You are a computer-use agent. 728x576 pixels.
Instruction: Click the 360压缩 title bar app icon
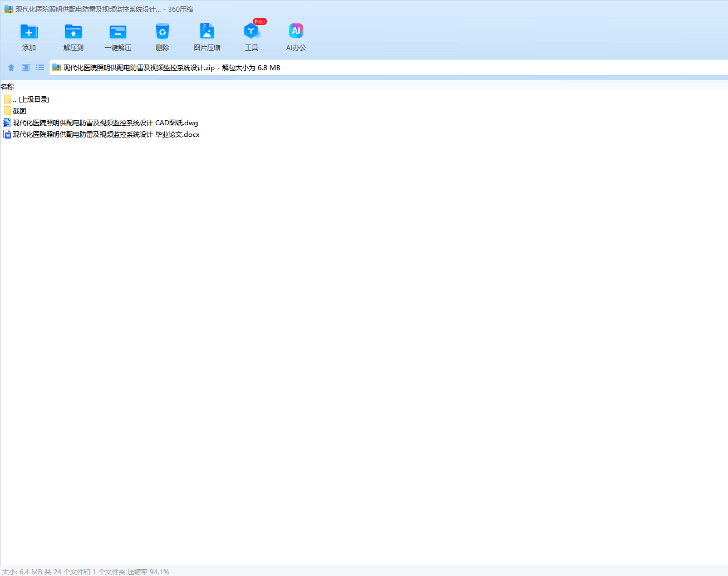(x=8, y=9)
